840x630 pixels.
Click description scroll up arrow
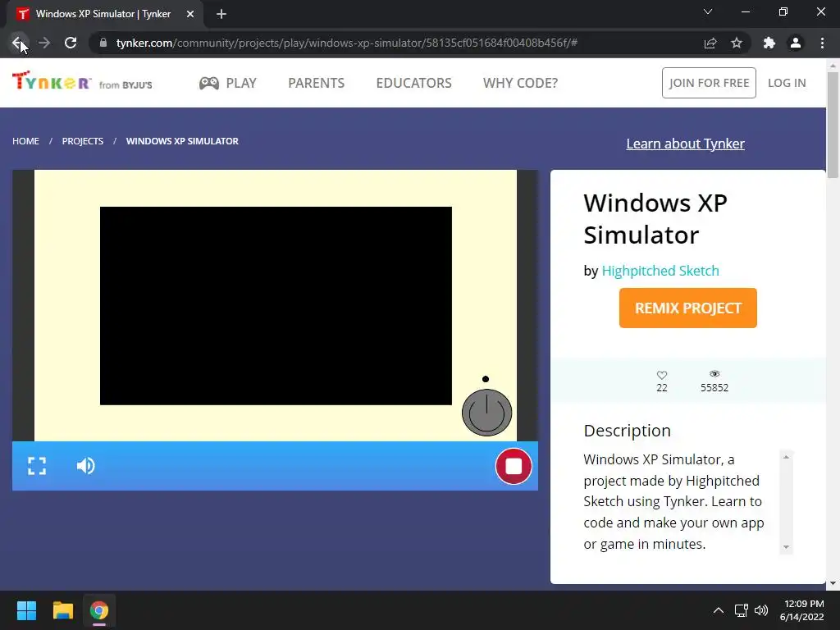pos(786,457)
